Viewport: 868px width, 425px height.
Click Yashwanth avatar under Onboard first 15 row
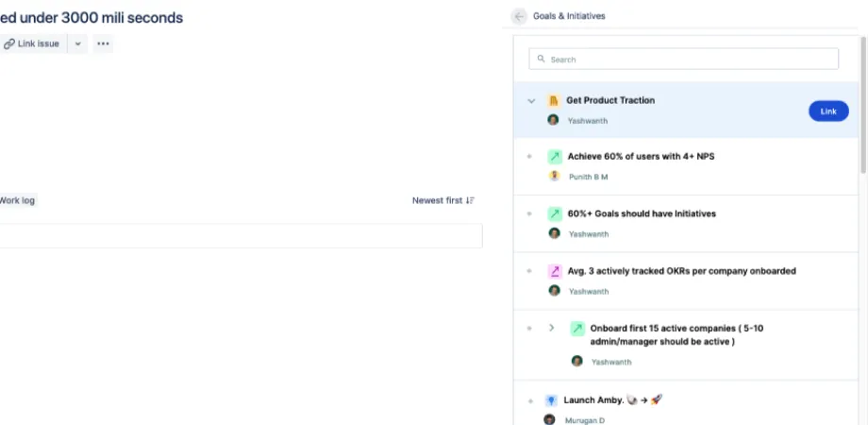pos(576,362)
